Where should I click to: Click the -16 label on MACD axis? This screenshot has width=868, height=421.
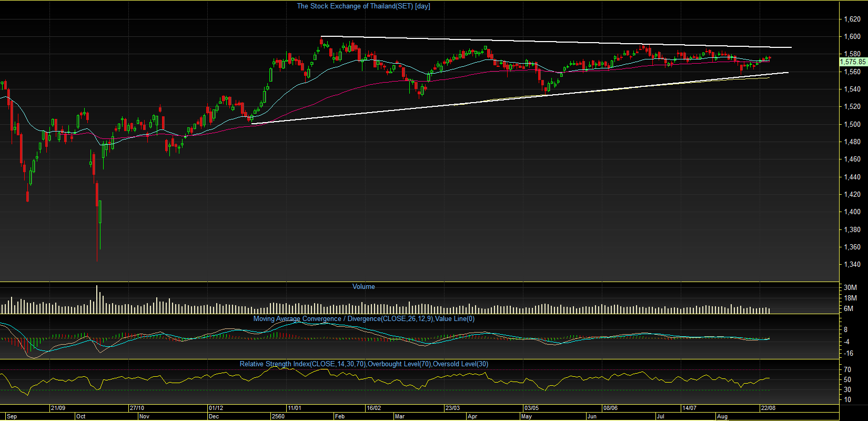pos(849,354)
